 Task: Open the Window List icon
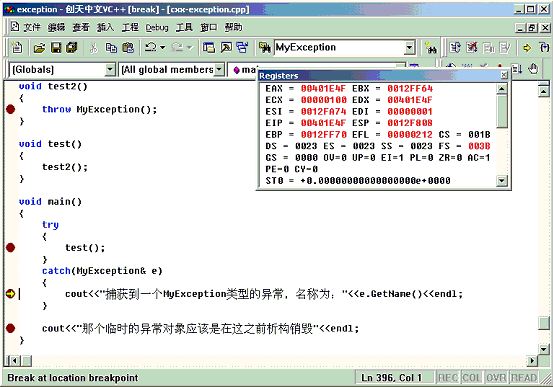click(242, 47)
